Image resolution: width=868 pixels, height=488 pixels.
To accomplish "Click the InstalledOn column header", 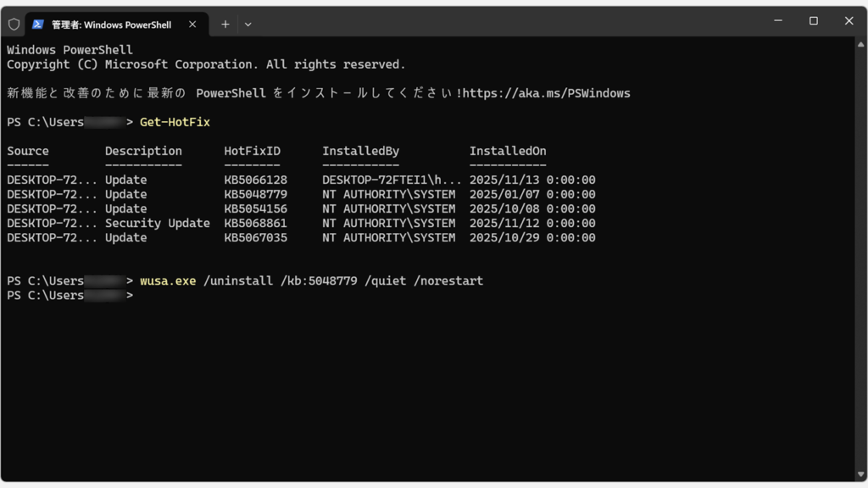I will [507, 151].
